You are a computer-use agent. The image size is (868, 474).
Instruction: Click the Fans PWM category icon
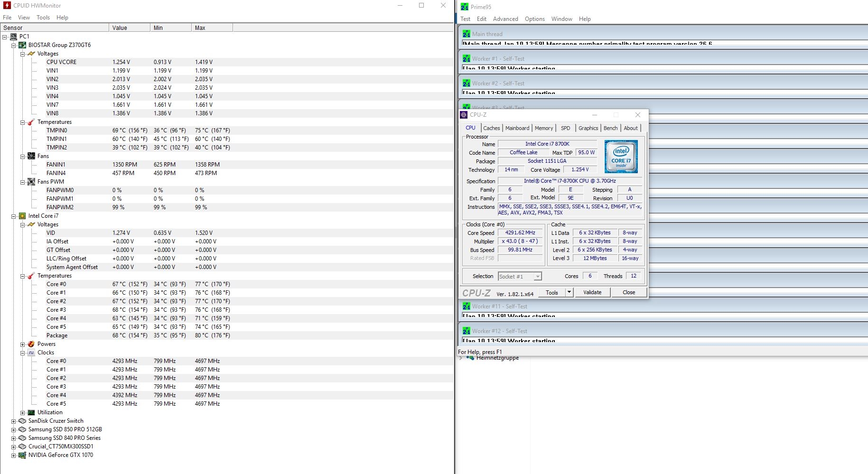tap(31, 182)
